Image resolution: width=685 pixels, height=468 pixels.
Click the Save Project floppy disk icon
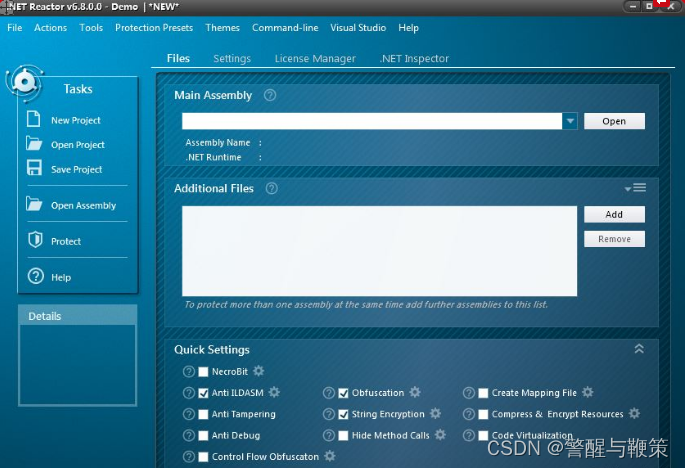point(34,168)
